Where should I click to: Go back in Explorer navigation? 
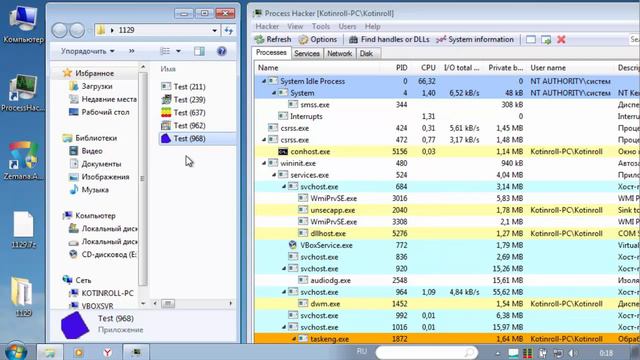(60, 30)
